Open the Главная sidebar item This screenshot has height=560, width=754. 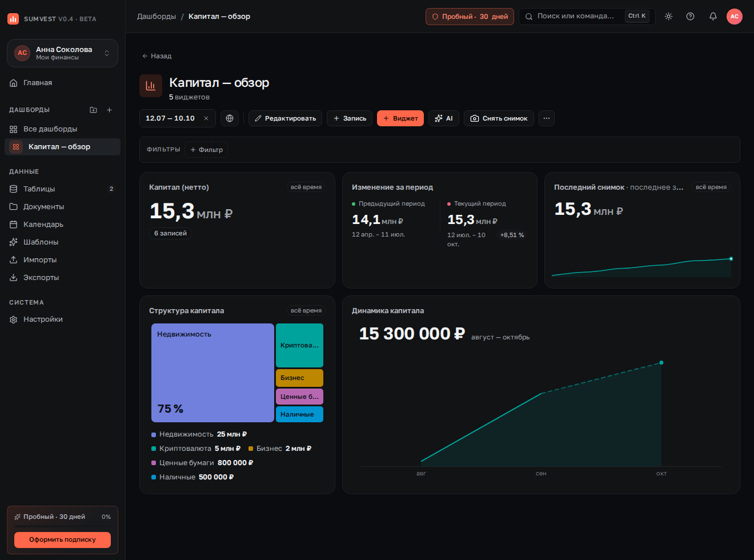click(62, 83)
